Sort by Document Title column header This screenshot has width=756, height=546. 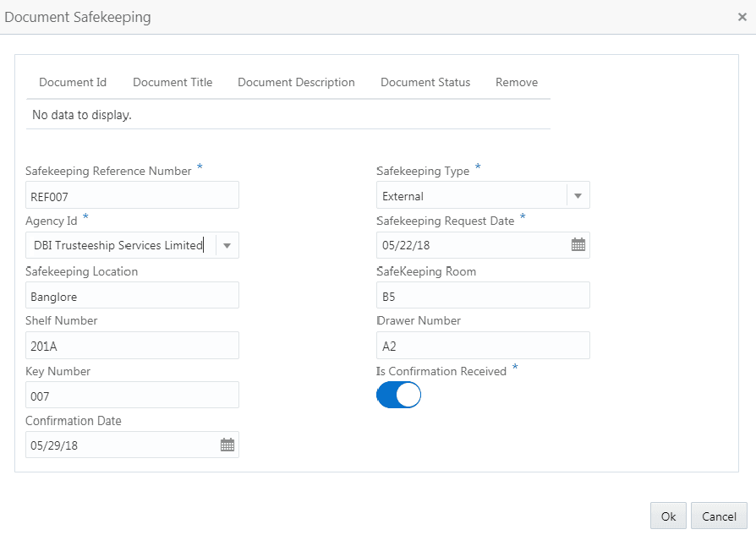(173, 82)
